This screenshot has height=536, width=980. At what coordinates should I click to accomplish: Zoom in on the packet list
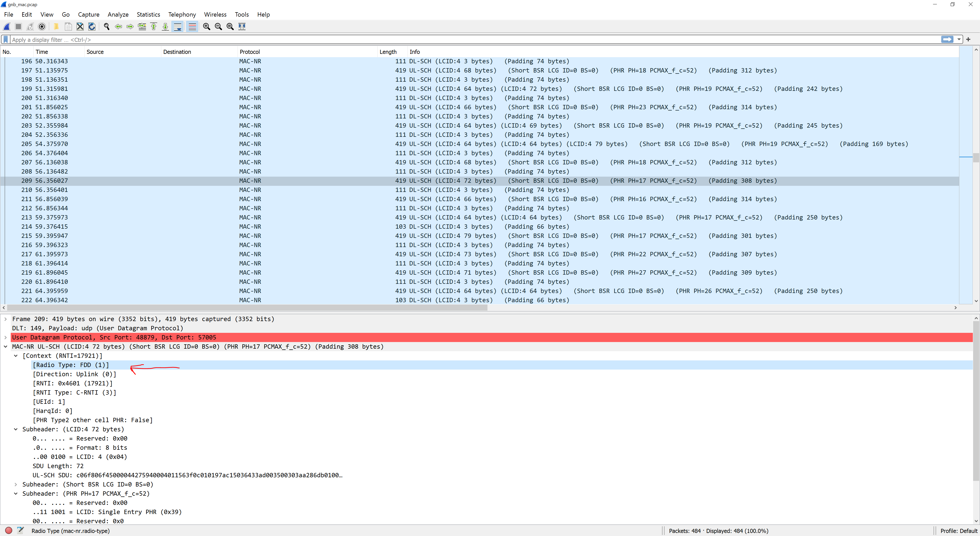206,27
